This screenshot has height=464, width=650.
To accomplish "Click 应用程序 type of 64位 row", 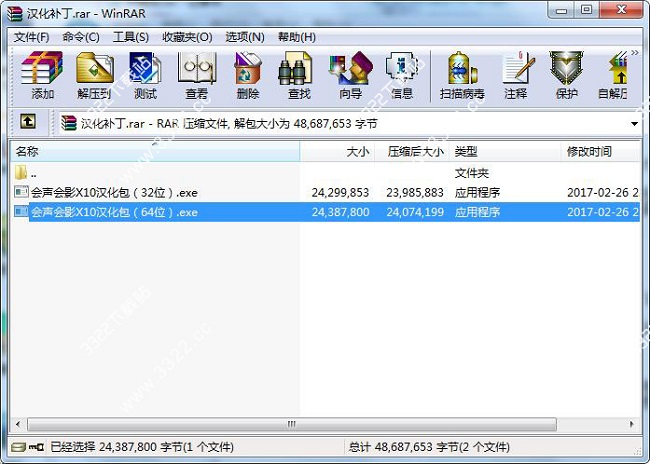I will pos(477,212).
